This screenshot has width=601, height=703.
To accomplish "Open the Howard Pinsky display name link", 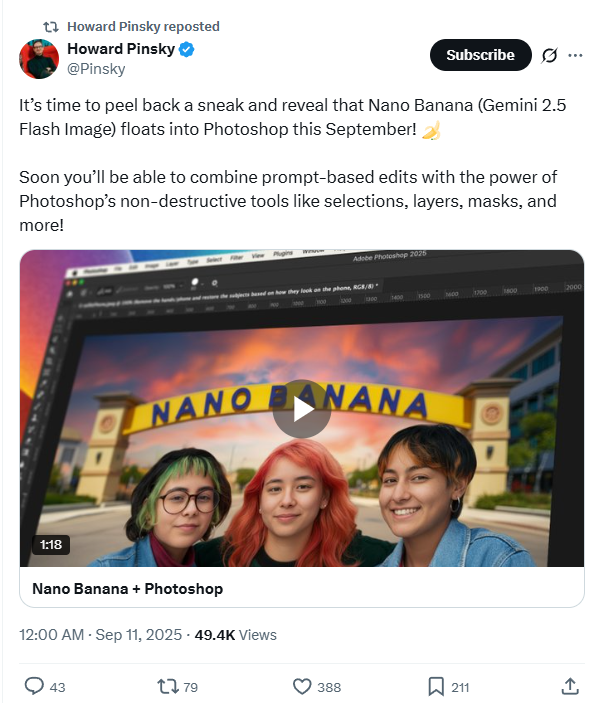I will tap(121, 48).
